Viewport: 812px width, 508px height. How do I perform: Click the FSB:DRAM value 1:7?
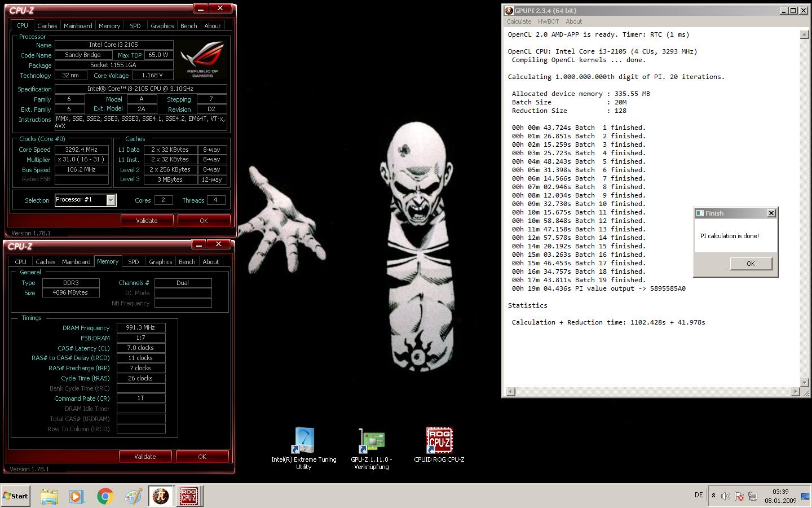point(141,338)
